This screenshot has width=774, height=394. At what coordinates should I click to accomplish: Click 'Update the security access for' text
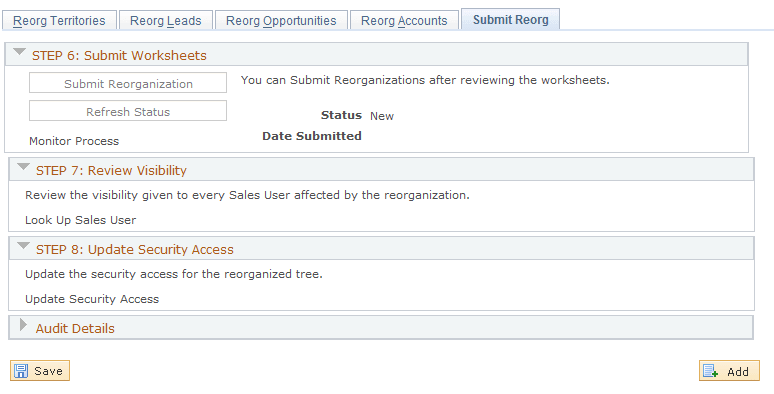tap(174, 274)
